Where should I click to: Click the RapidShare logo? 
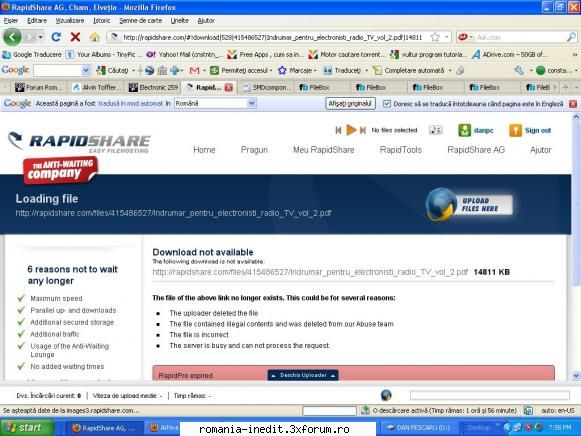(79, 143)
